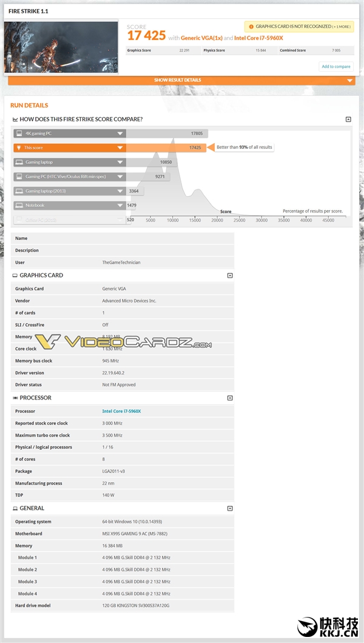Click the Add to compare button

336,66
